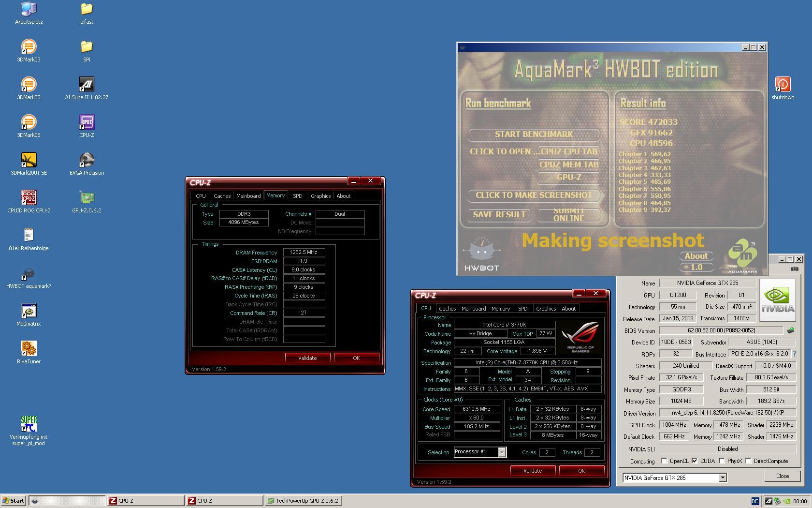The height and width of the screenshot is (508, 812).
Task: Toggle the CUDA checkbox in GPU-Z
Action: click(x=695, y=461)
